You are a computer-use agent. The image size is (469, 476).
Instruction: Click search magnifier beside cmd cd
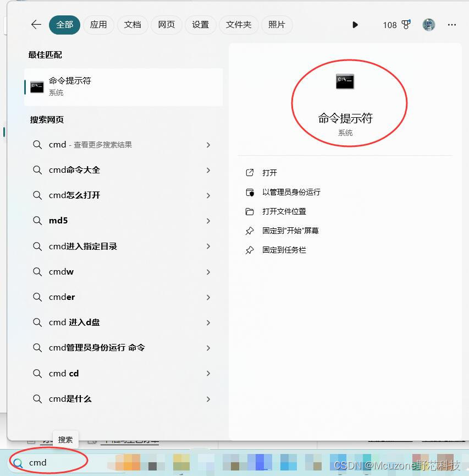click(37, 374)
